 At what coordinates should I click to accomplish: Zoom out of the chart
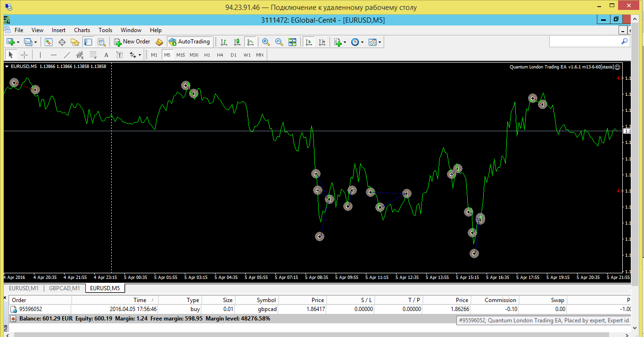(x=279, y=42)
